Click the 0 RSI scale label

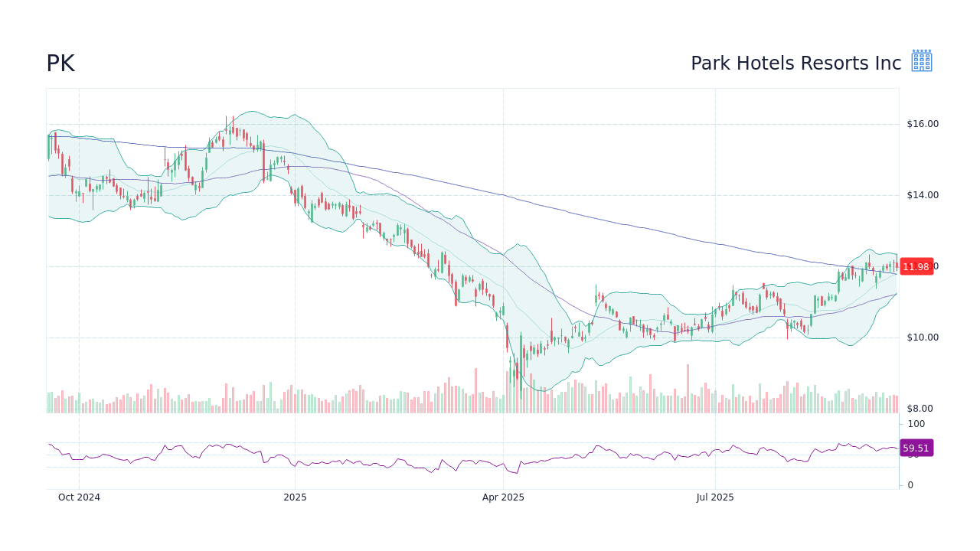[x=909, y=484]
